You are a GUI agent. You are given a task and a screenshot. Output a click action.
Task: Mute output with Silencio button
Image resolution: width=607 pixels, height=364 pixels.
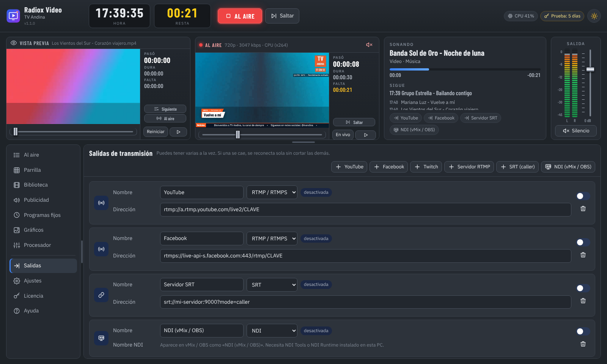(x=576, y=131)
